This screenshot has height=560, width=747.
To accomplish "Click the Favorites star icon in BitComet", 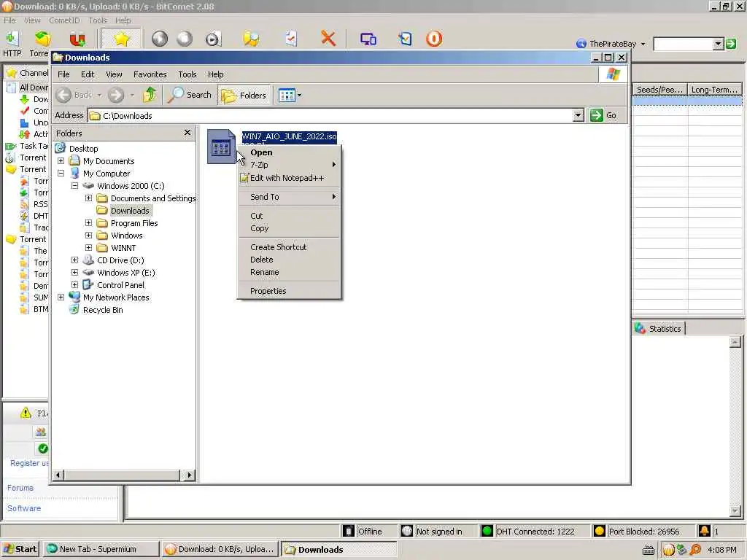I will [x=121, y=39].
